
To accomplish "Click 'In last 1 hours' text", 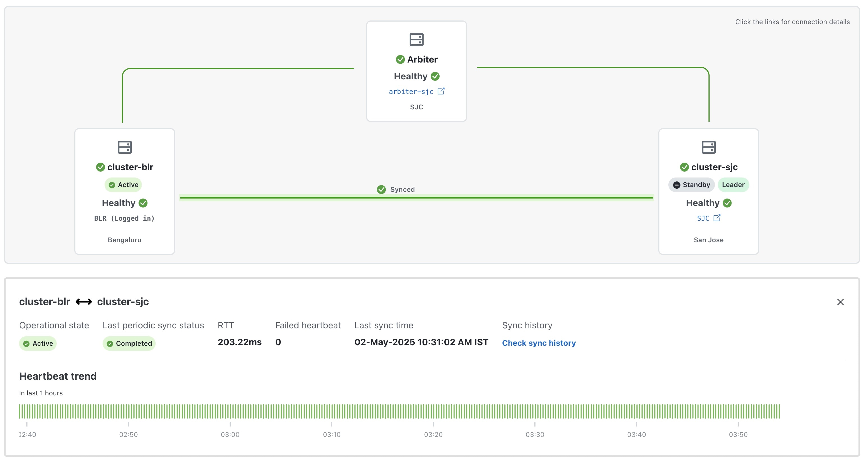I will click(x=41, y=393).
